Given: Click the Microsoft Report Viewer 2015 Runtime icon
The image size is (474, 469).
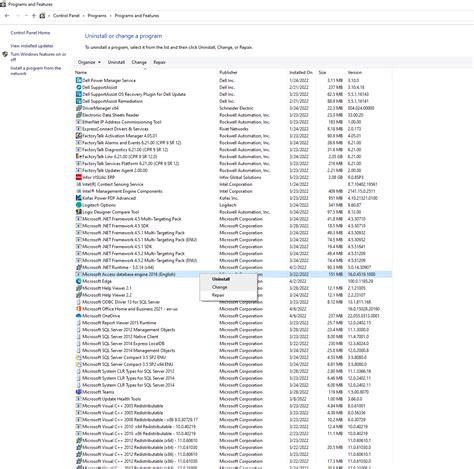Looking at the screenshot, I should 79,323.
